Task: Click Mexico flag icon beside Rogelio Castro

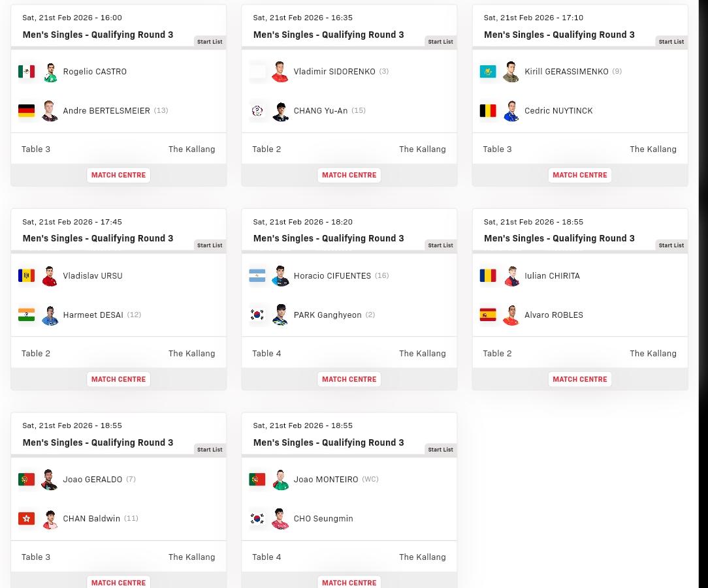Action: coord(26,71)
